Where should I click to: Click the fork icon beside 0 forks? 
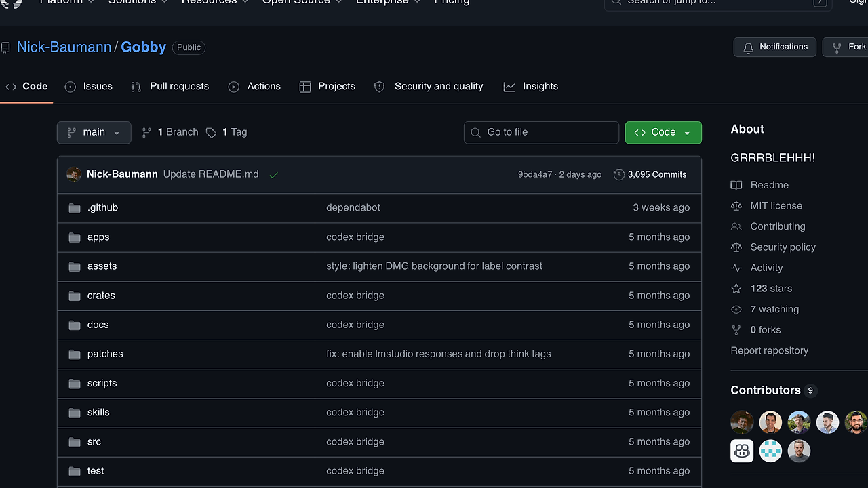tap(736, 330)
